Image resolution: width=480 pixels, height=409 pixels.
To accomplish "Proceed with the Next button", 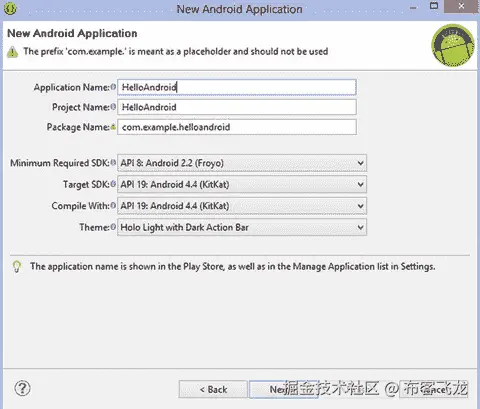I will coord(283,389).
